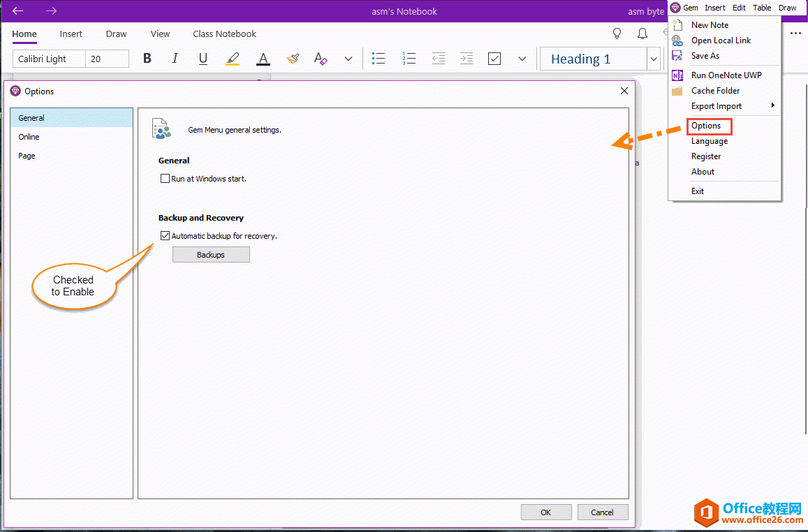Viewport: 808px width, 532px height.
Task: Click the to-do tag checkbox icon
Action: coord(494,59)
